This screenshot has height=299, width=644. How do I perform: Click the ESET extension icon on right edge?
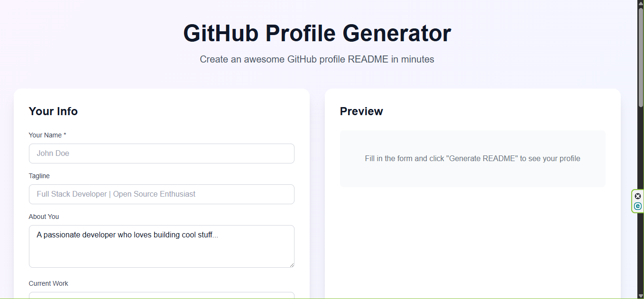point(637,206)
